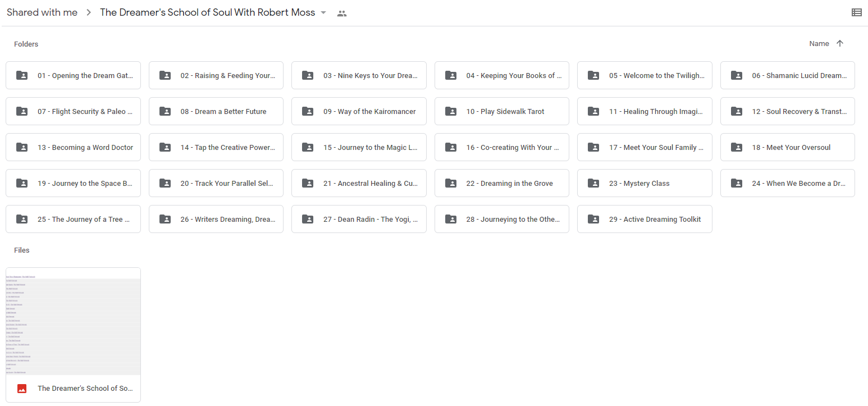Reverse sort direction with the arrow

[840, 44]
